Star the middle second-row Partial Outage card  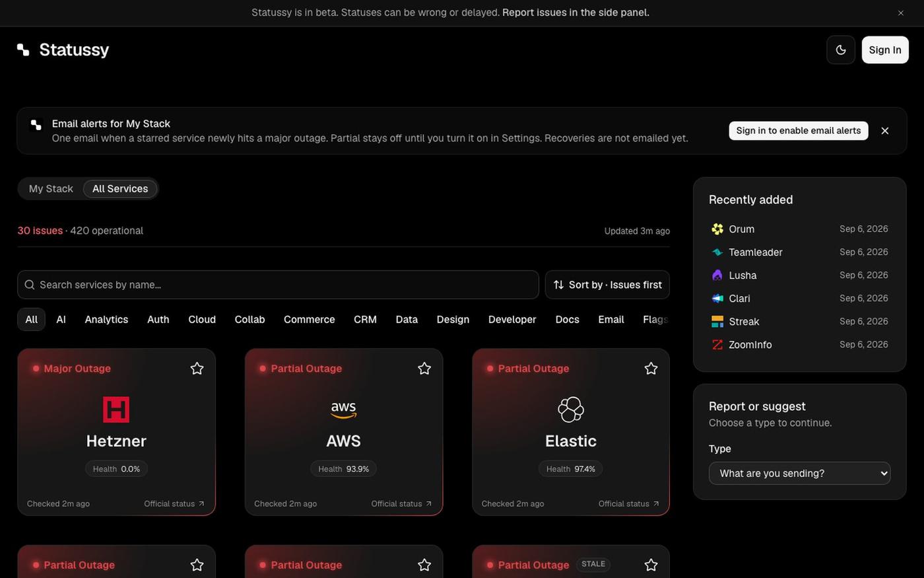(x=424, y=565)
